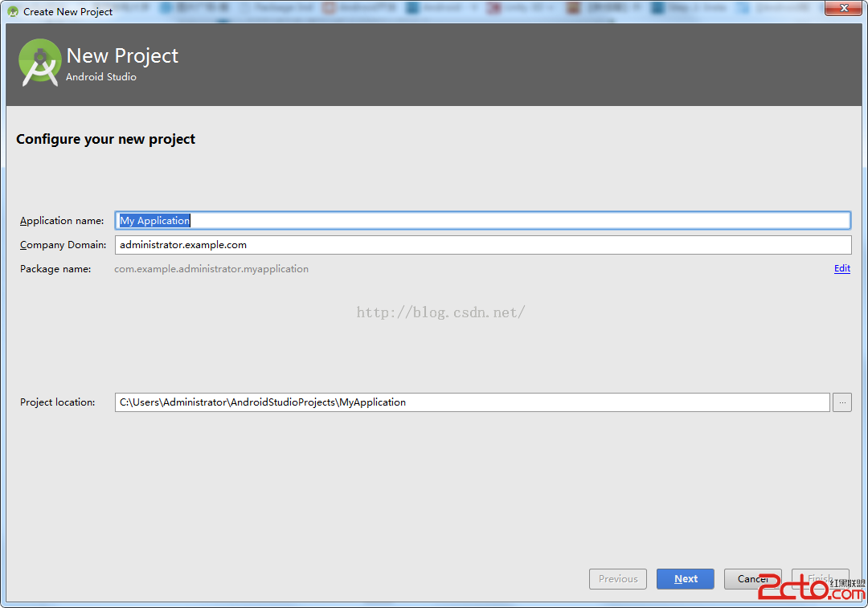
Task: Go to the Next wizard step
Action: 686,578
